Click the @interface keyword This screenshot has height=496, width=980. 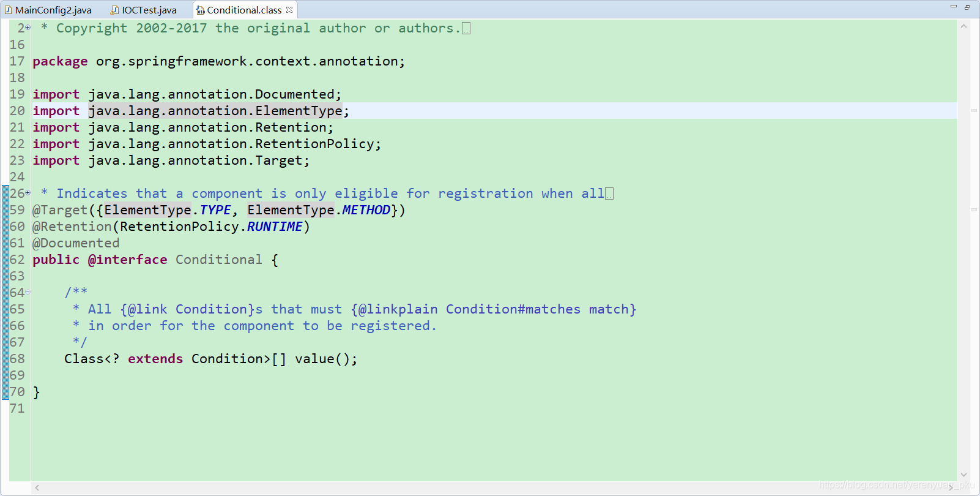(127, 260)
